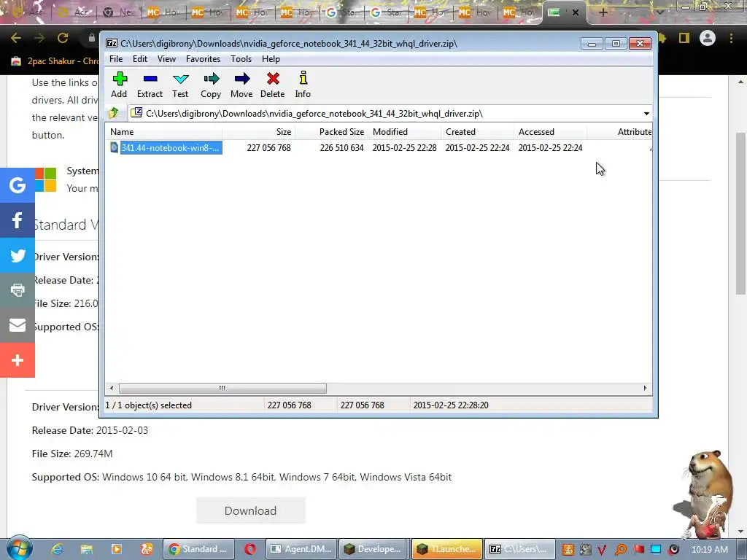Open the File menu in 7-Zip
Screen dimensions: 747x560
(x=116, y=59)
